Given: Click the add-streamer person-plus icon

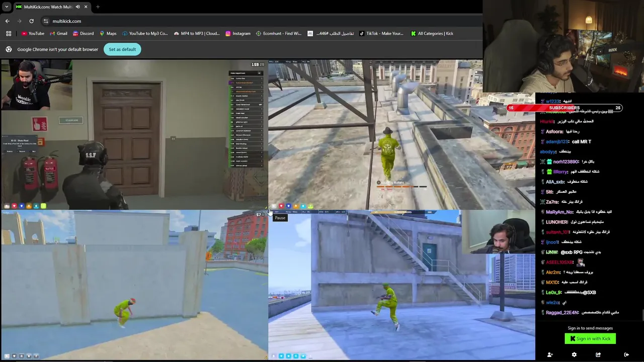Looking at the screenshot, I should 550,355.
